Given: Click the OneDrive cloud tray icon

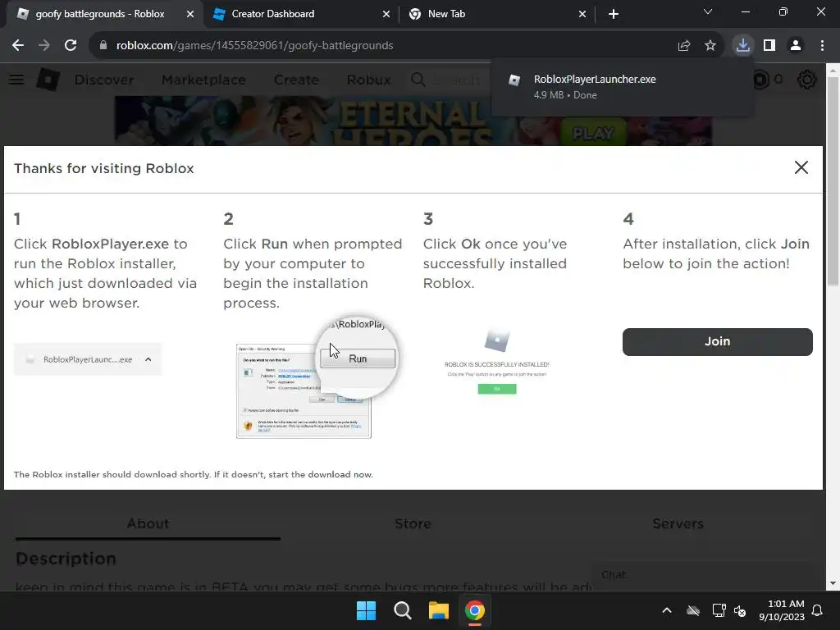Looking at the screenshot, I should point(693,610).
